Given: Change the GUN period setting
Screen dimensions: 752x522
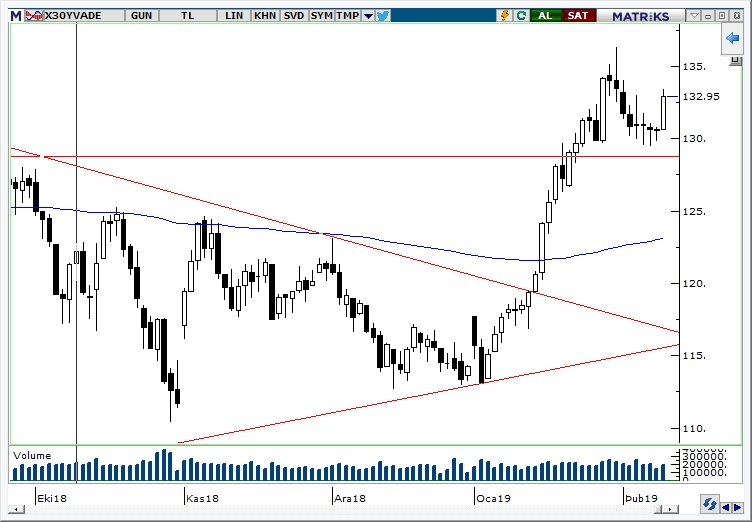Looking at the screenshot, I should coord(141,16).
